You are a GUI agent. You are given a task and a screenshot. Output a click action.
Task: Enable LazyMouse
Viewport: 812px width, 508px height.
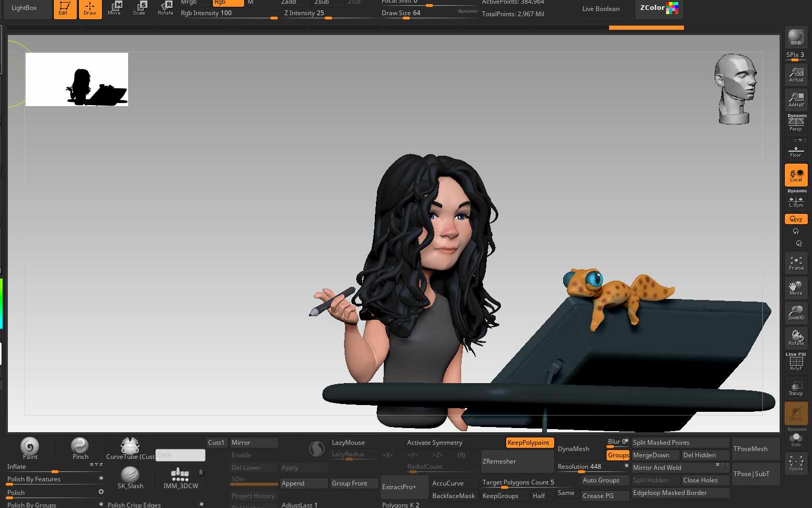click(354, 443)
